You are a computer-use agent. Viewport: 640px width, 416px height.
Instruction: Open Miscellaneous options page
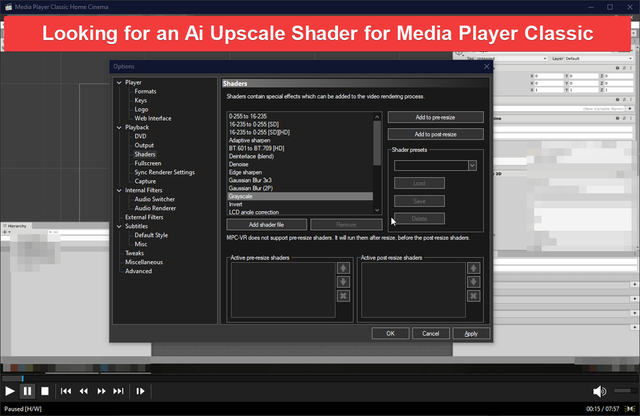144,262
